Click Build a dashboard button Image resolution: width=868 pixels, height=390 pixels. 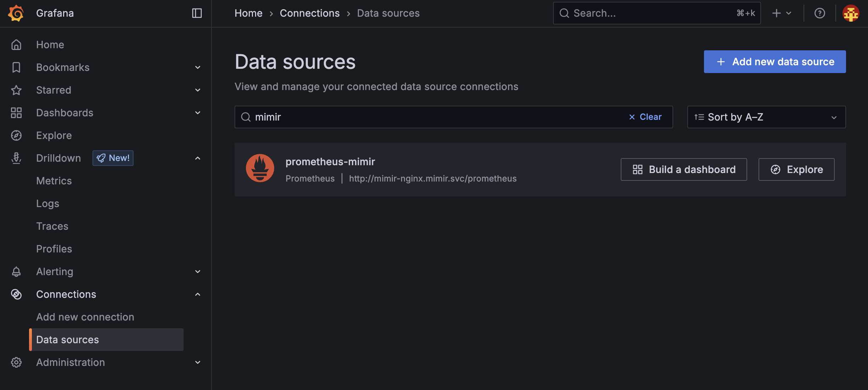(684, 169)
